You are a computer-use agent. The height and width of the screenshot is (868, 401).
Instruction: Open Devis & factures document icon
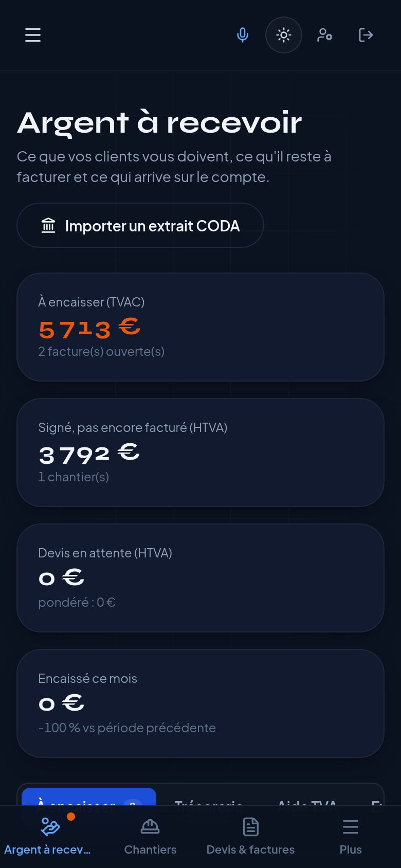click(250, 827)
